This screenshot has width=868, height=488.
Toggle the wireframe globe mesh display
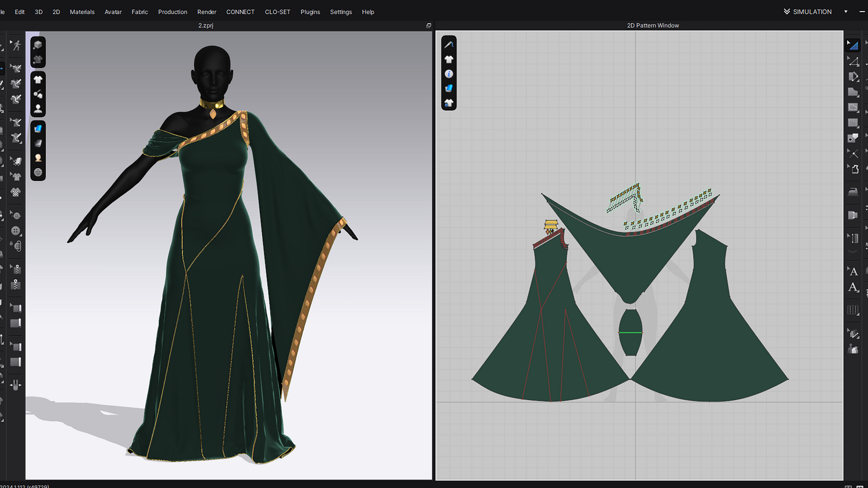coord(38,172)
